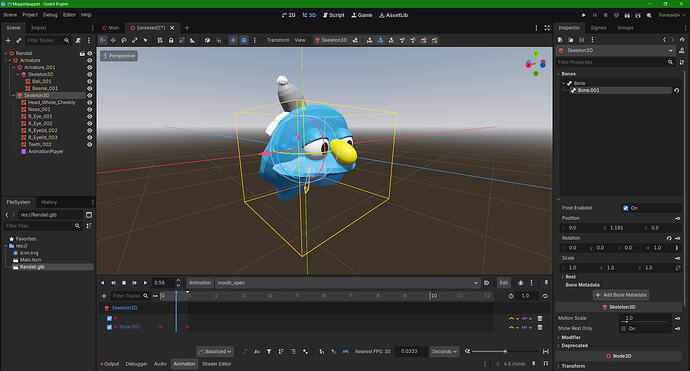Open the Seconds time unit dropdown

point(444,351)
